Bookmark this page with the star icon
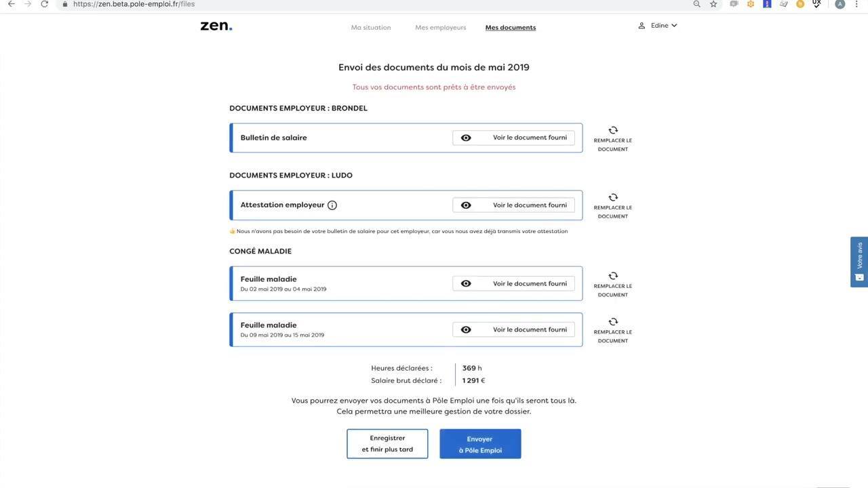The height and width of the screenshot is (488, 868). tap(713, 4)
